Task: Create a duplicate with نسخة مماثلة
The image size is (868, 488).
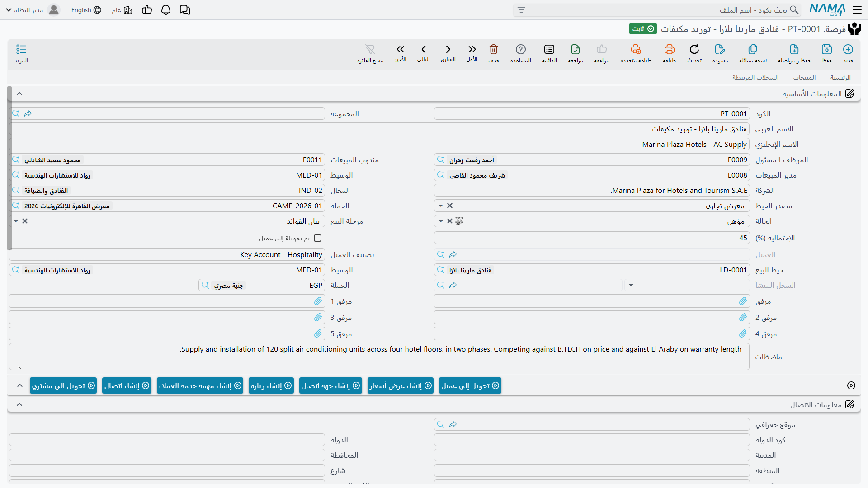Action: pyautogui.click(x=753, y=53)
